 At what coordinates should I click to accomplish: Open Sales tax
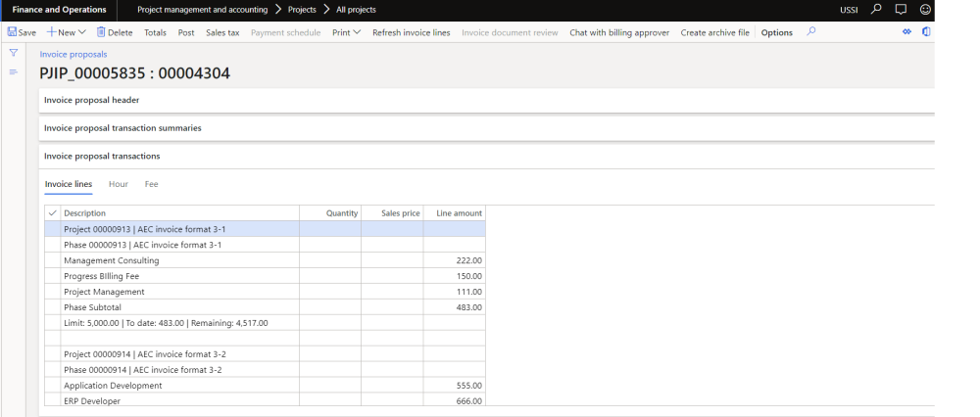coord(222,32)
